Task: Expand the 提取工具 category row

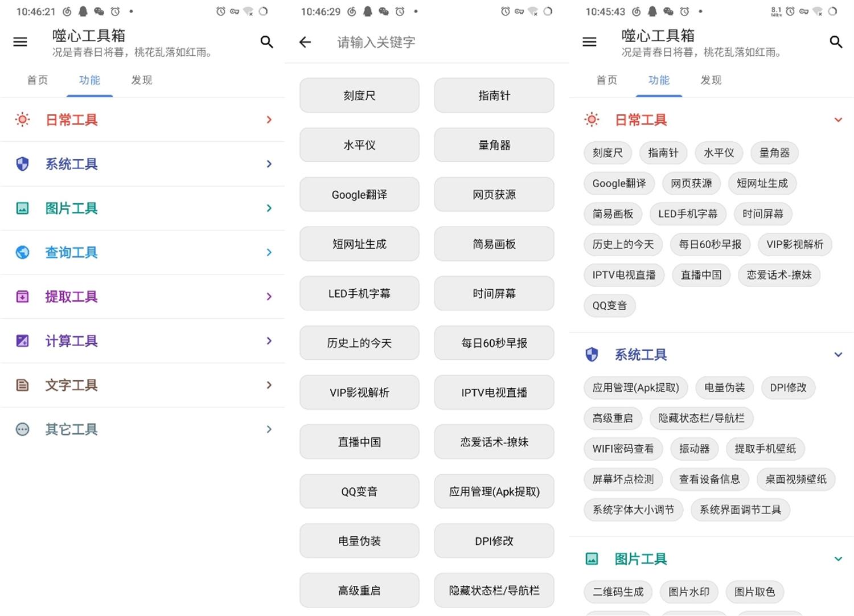Action: tap(142, 297)
